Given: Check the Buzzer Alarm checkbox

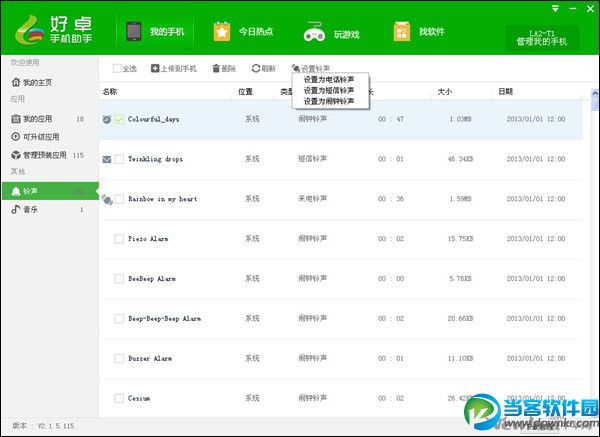Looking at the screenshot, I should (119, 359).
